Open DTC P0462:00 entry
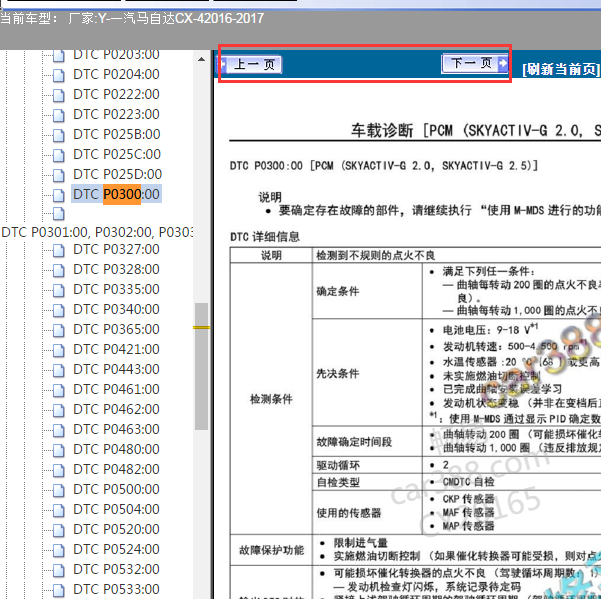This screenshot has height=599, width=601. tap(116, 409)
